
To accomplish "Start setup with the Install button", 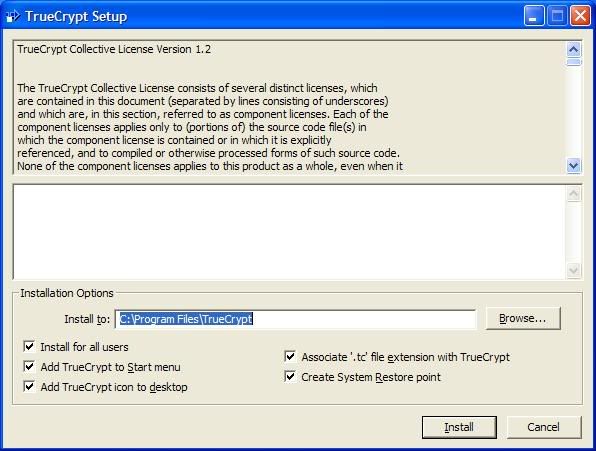I will point(459,427).
